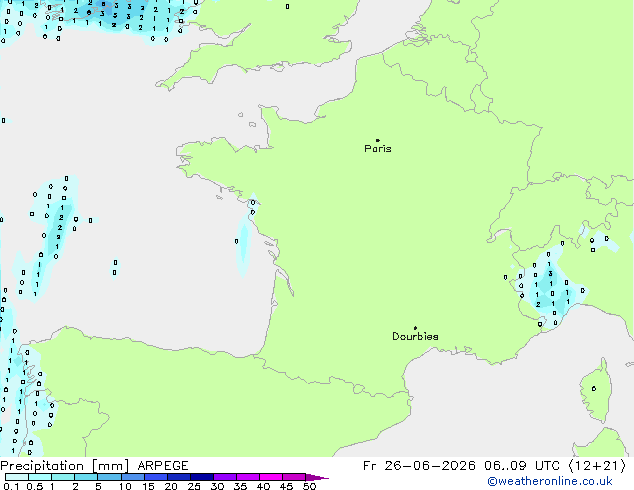
Task: Click legend scale label '35'
Action: 240,486
